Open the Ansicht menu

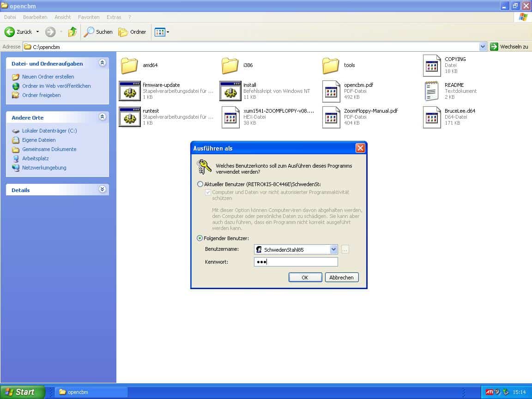coord(63,17)
